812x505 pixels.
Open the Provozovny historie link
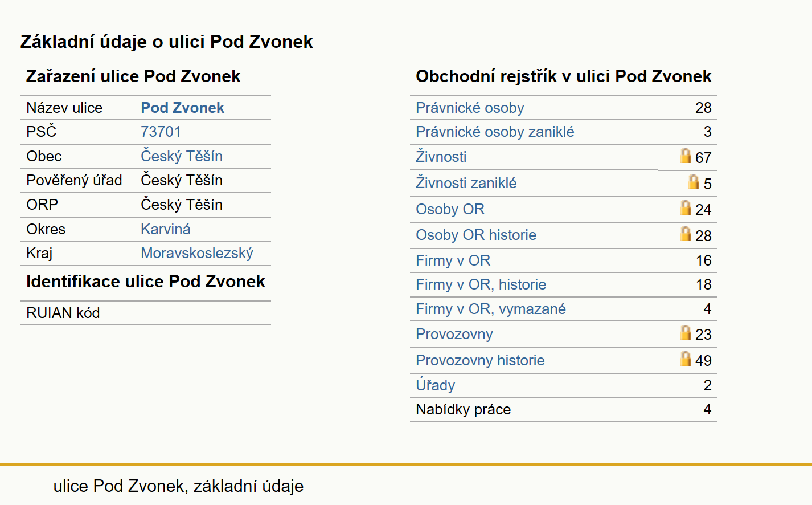[x=480, y=360]
